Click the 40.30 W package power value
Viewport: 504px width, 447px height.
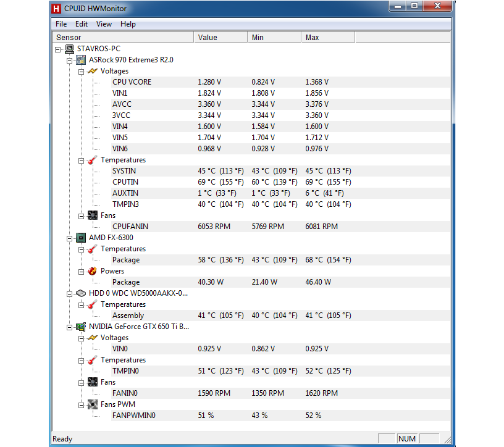[x=211, y=282]
